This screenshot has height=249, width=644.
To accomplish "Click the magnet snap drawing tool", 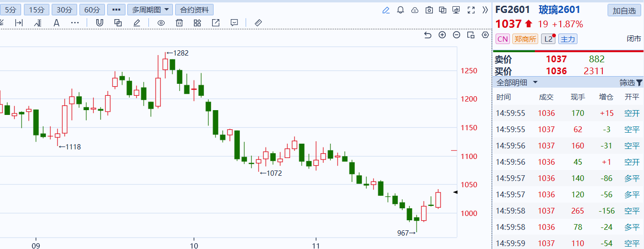I will point(100,23).
